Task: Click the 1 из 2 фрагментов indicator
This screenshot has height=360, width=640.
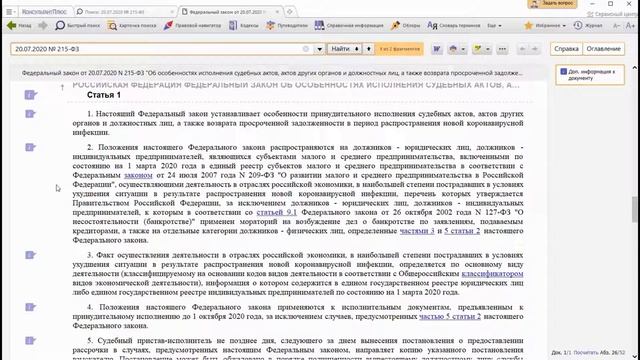Action: pos(400,49)
